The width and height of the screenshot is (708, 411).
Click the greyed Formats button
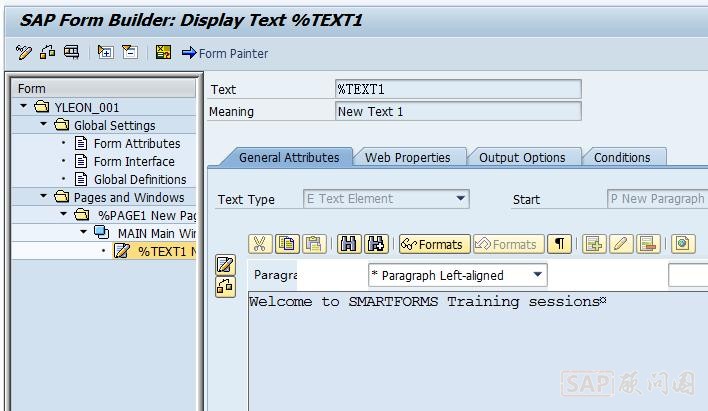508,244
